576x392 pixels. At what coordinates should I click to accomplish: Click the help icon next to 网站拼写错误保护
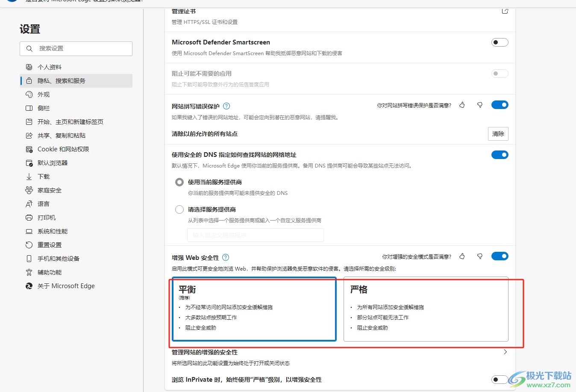[x=226, y=106]
